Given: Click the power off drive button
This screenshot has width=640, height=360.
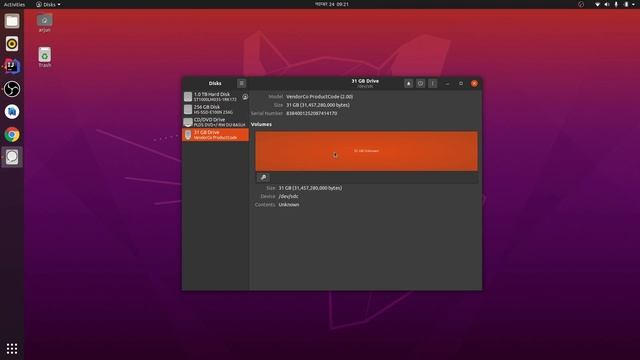Looking at the screenshot, I should pyautogui.click(x=420, y=83).
